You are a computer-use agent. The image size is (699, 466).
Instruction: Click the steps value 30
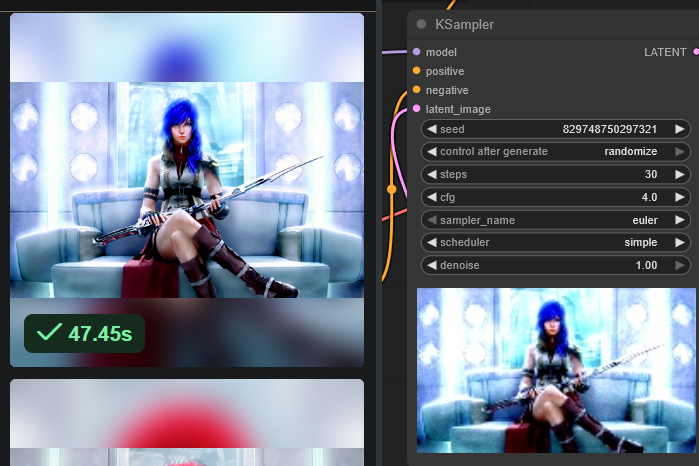(650, 174)
